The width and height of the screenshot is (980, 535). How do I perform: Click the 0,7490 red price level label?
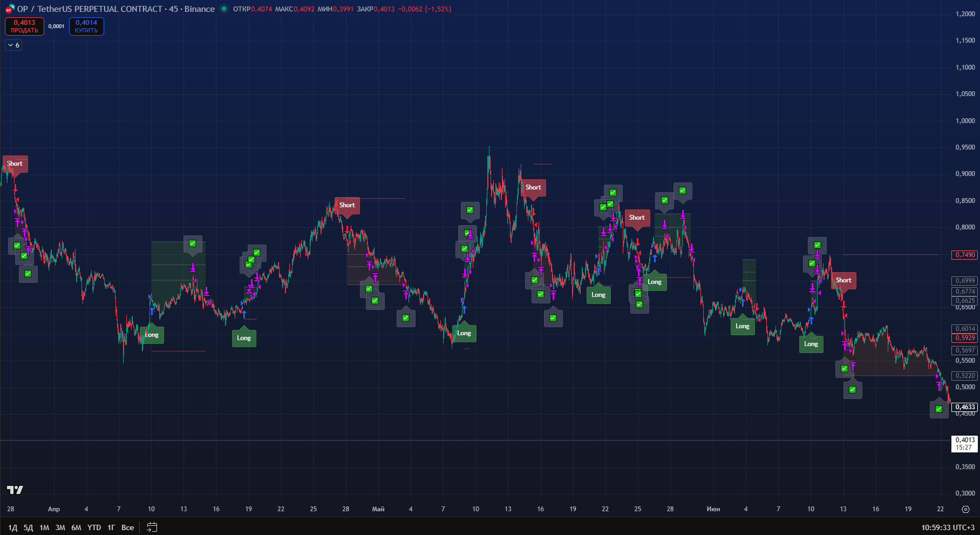pyautogui.click(x=965, y=255)
